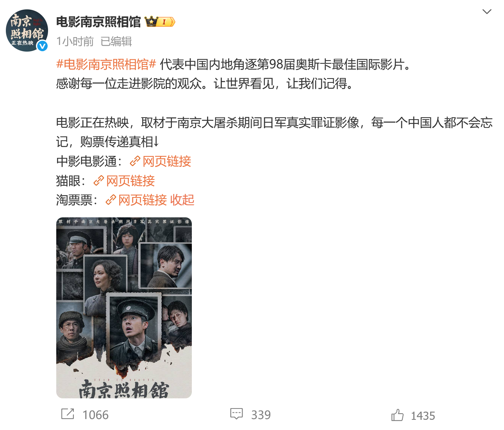
Task: Open the 猫眼 网页链接 ticket link
Action: tap(130, 181)
